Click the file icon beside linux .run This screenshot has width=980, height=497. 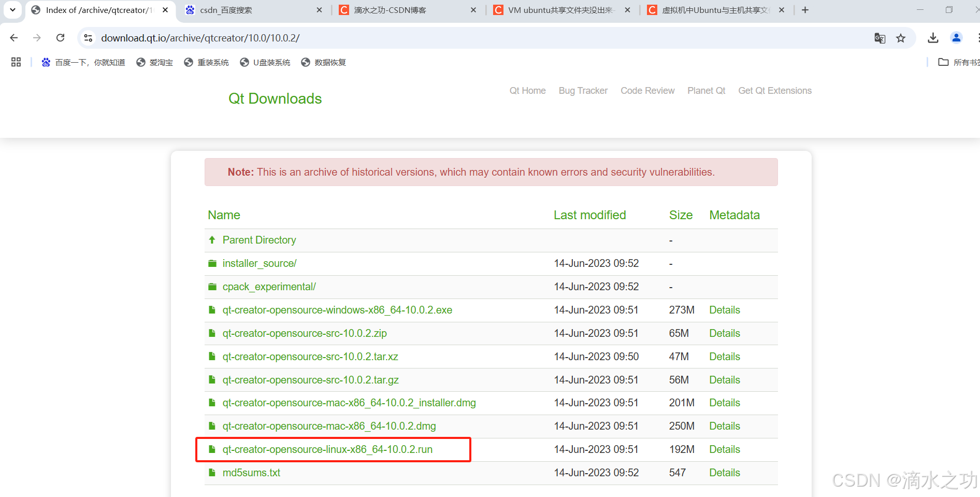tap(212, 449)
